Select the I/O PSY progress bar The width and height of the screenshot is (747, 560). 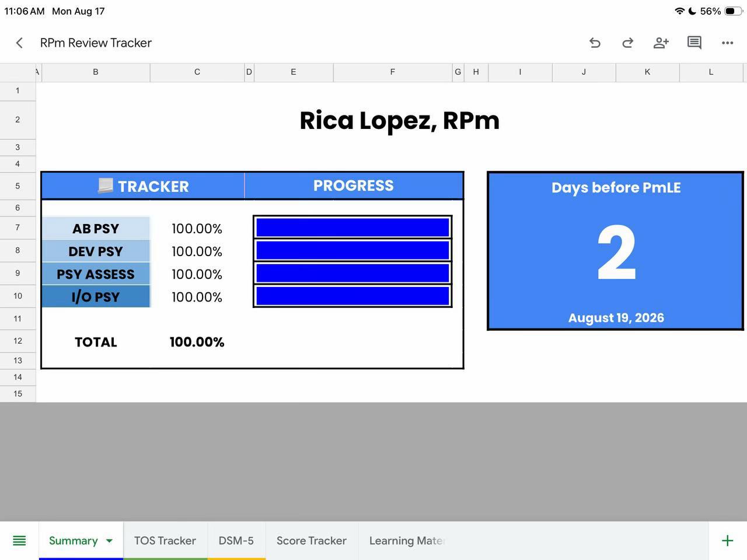point(352,296)
